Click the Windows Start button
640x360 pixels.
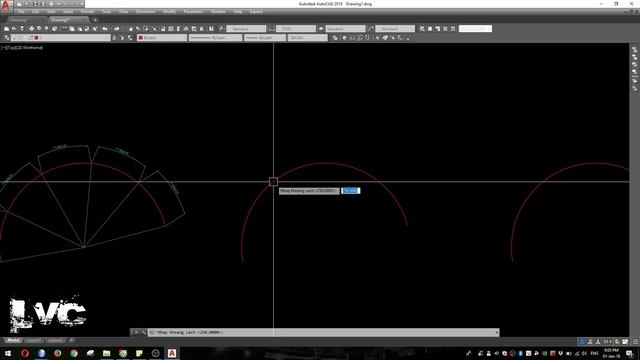click(7, 353)
